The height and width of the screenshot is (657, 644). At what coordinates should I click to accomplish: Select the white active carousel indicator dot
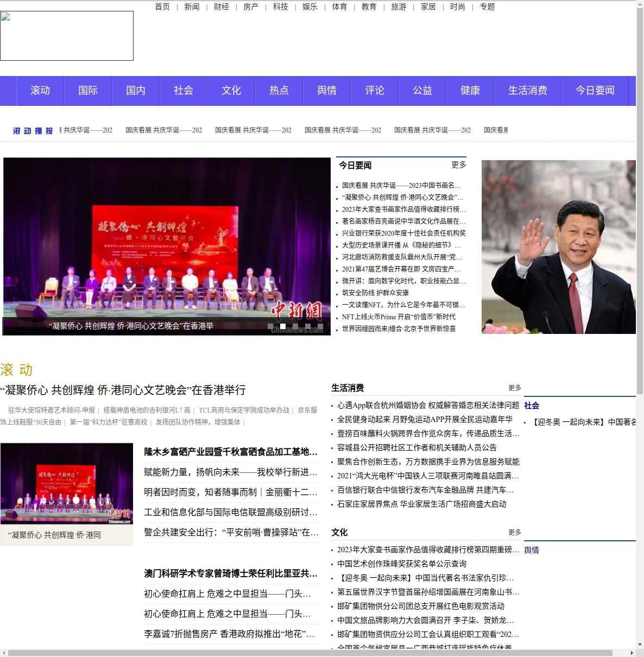(x=283, y=326)
